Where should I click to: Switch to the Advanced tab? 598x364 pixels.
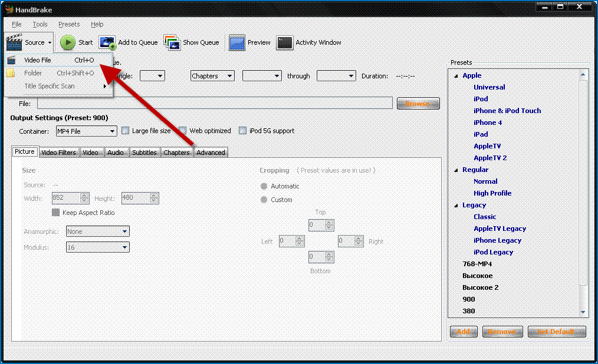pos(211,153)
